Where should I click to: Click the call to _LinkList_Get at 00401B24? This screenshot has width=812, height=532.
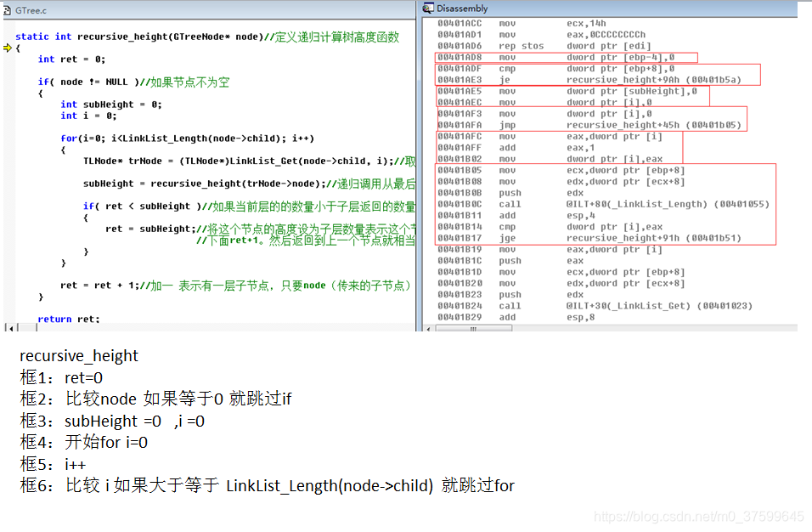click(595, 306)
